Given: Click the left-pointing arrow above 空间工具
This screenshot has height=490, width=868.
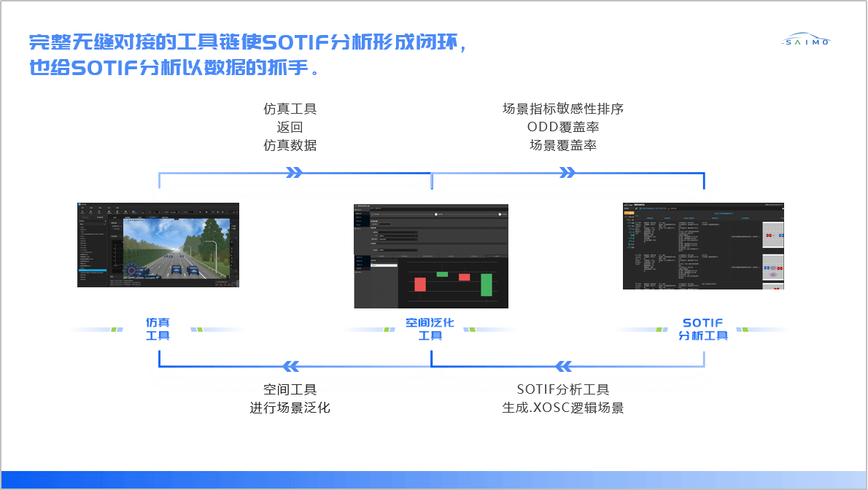Looking at the screenshot, I should pyautogui.click(x=290, y=366).
